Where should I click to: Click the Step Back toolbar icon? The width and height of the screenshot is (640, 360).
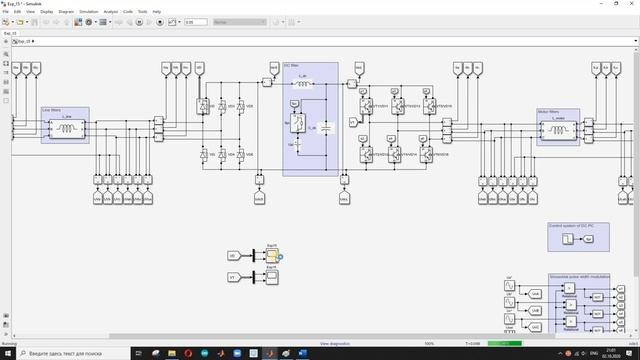click(129, 22)
